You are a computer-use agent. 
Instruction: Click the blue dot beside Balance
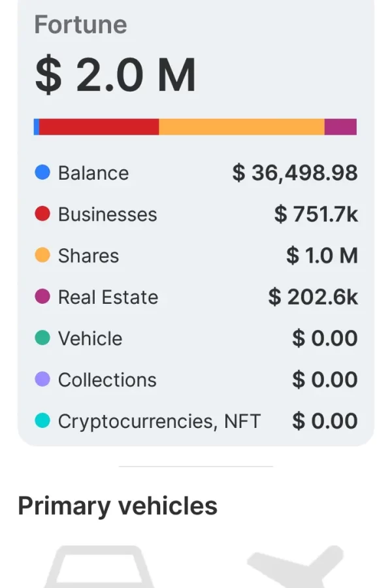click(x=42, y=173)
